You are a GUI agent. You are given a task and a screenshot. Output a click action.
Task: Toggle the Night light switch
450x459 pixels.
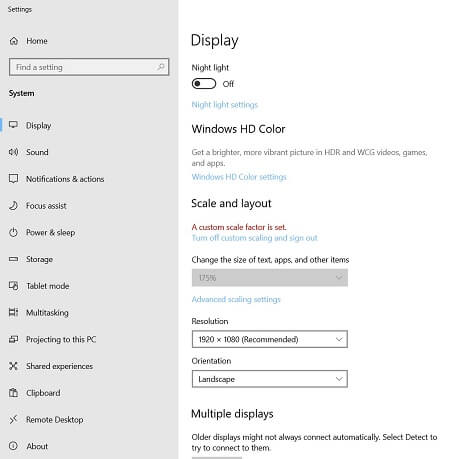point(204,84)
